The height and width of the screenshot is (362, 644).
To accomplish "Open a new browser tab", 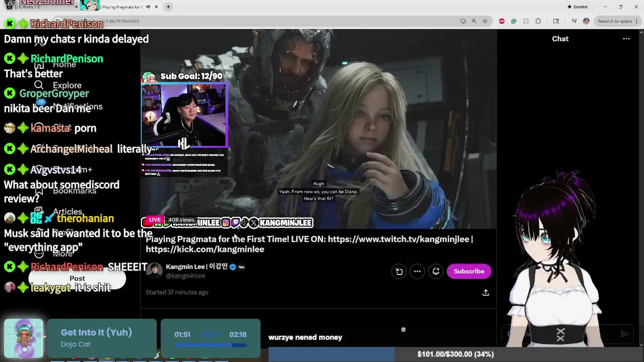I will 168,7.
